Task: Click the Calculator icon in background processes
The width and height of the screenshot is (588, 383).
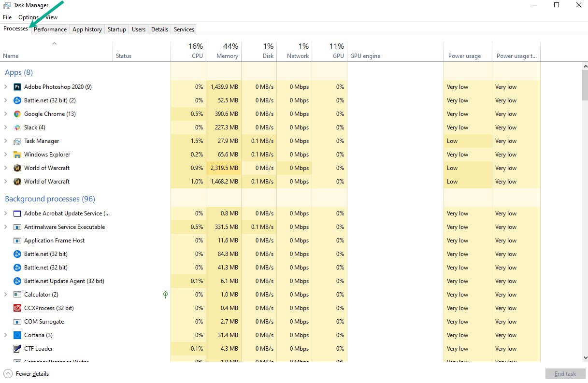Action: pos(17,295)
